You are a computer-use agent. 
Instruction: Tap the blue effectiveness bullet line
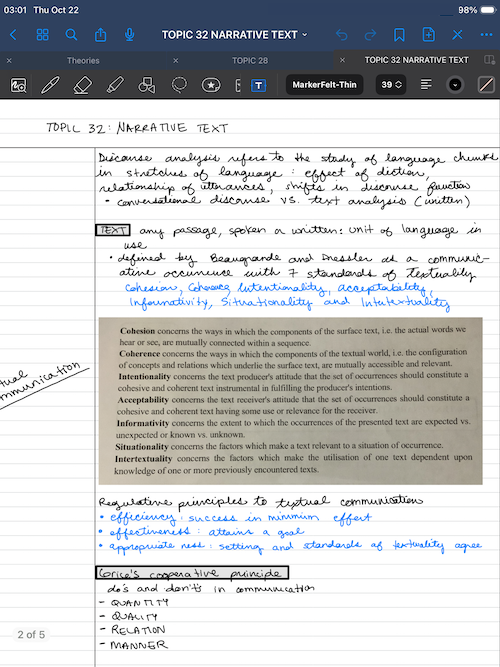pyautogui.click(x=202, y=532)
